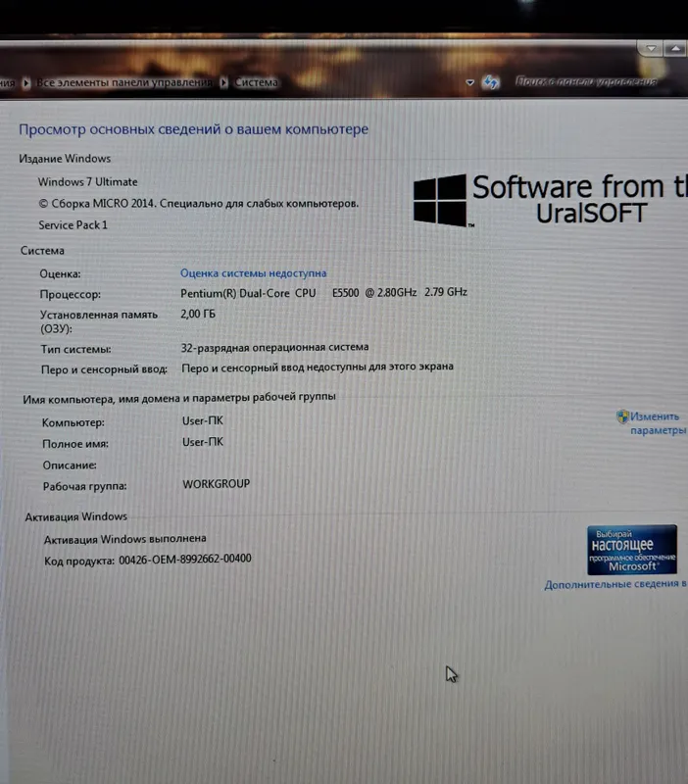688x784 pixels.
Task: Open 'Дополнительные сведения' link
Action: tap(615, 584)
